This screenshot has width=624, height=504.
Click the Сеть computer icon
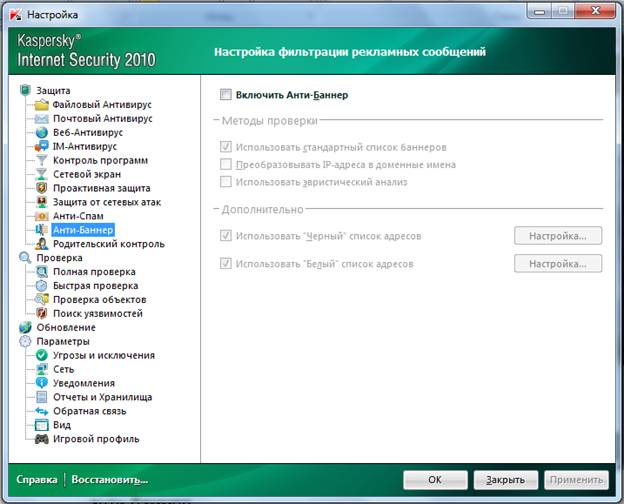tap(41, 369)
